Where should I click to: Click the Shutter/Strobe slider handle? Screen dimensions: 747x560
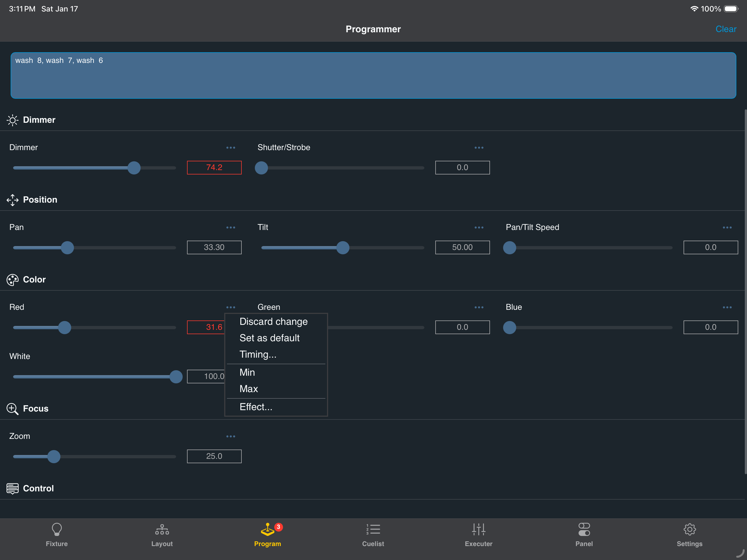261,168
